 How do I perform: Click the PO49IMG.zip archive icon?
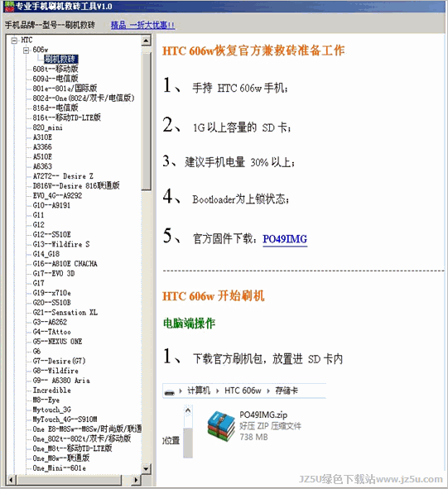(221, 426)
